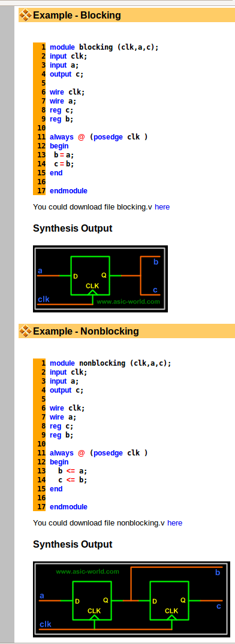This screenshot has width=235, height=644.
Task: Click the first 'Synthesis Output' heading
Action: pyautogui.click(x=73, y=229)
